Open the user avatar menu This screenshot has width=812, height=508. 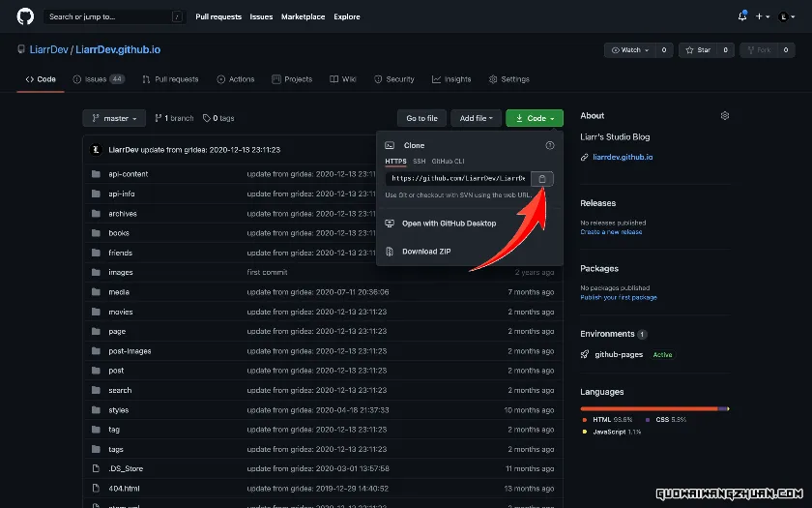[787, 16]
